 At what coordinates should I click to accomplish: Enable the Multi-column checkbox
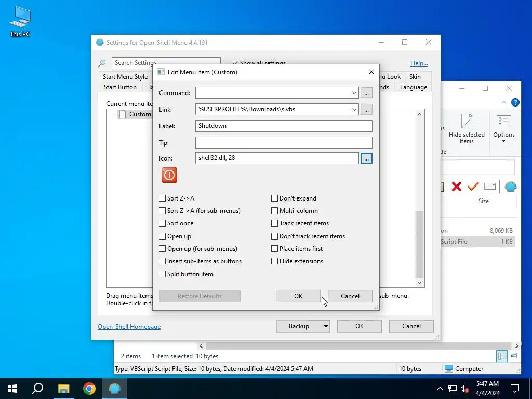tap(274, 211)
